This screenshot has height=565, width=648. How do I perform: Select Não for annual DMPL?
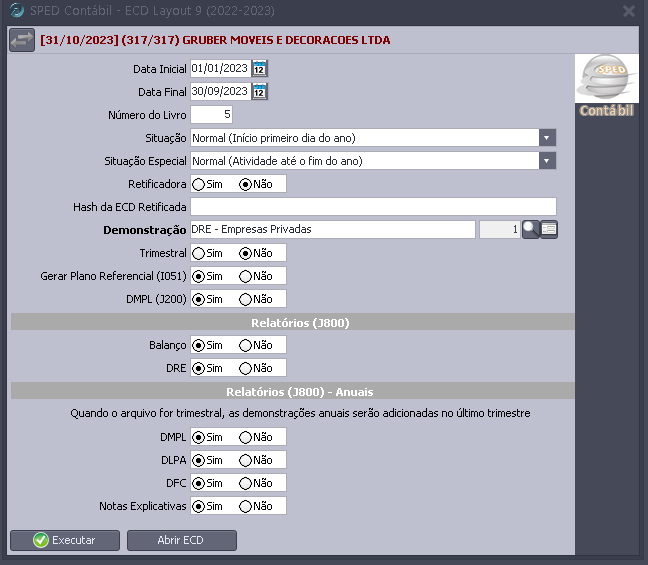point(255,437)
